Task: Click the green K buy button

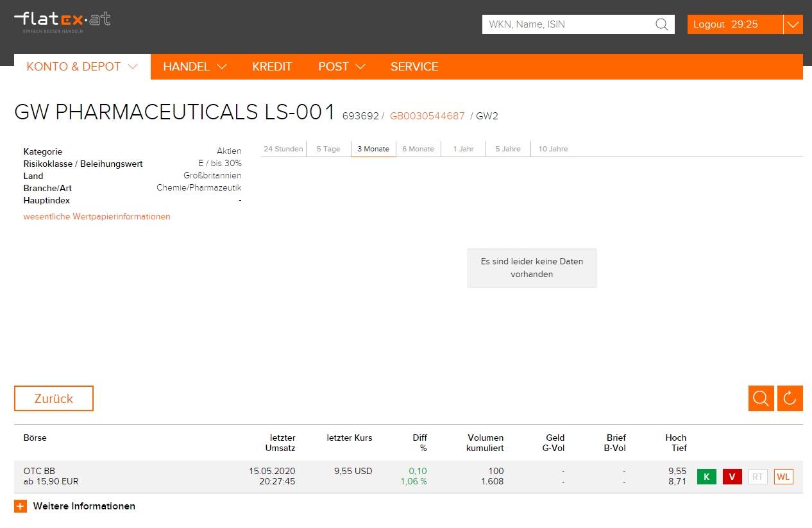Action: pyautogui.click(x=707, y=477)
